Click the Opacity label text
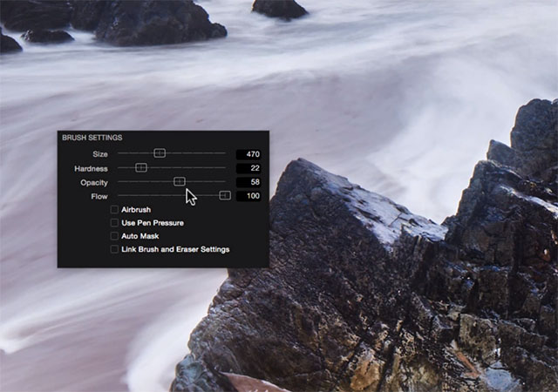 point(94,182)
